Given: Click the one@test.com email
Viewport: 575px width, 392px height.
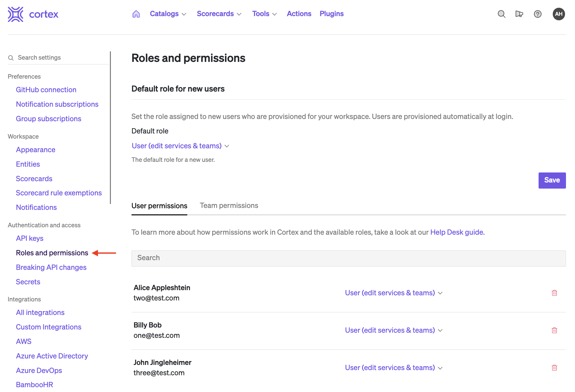Looking at the screenshot, I should 157,335.
